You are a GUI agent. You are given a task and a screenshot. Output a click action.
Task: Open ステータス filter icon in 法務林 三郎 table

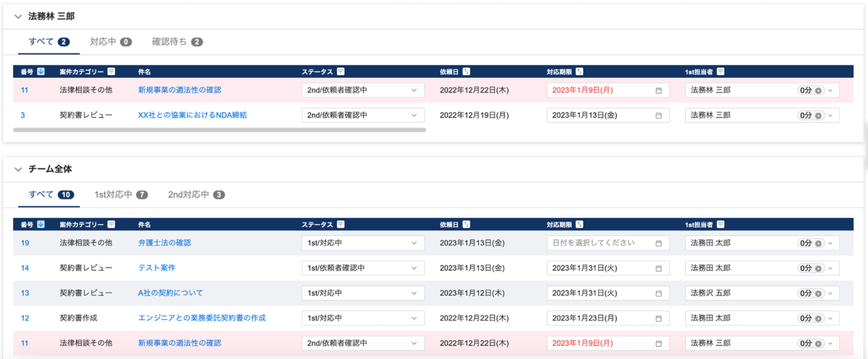pos(340,72)
